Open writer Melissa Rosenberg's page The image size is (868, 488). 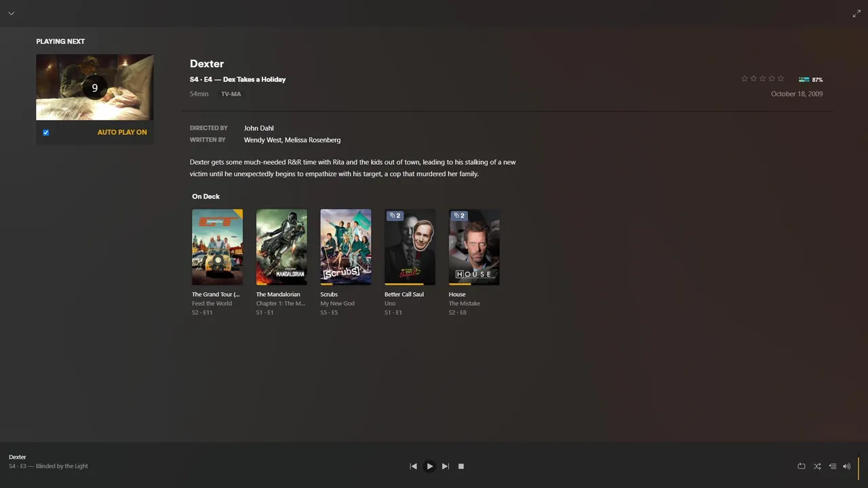[x=313, y=140]
